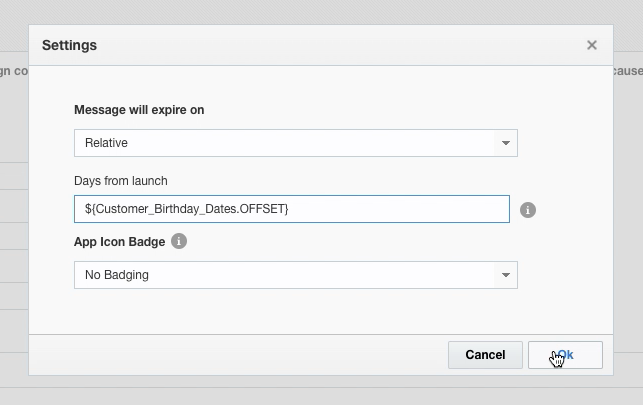Click info icon beside Days from launch field
Image resolution: width=643 pixels, height=405 pixels.
(528, 210)
